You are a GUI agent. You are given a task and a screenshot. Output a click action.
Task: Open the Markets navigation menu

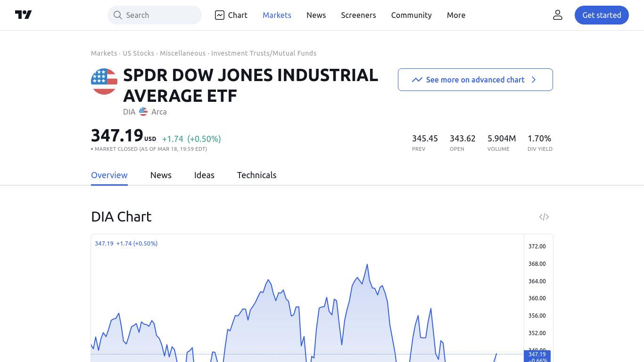[x=277, y=15]
